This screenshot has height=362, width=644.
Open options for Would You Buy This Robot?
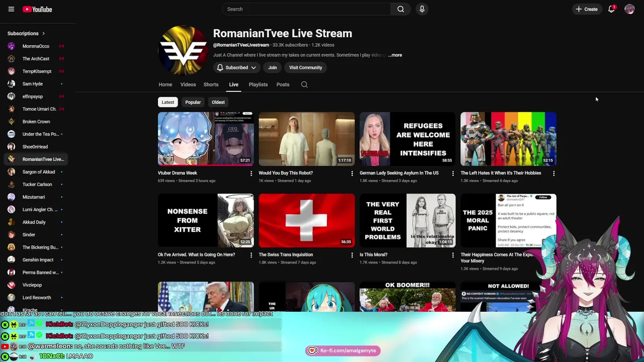[352, 173]
